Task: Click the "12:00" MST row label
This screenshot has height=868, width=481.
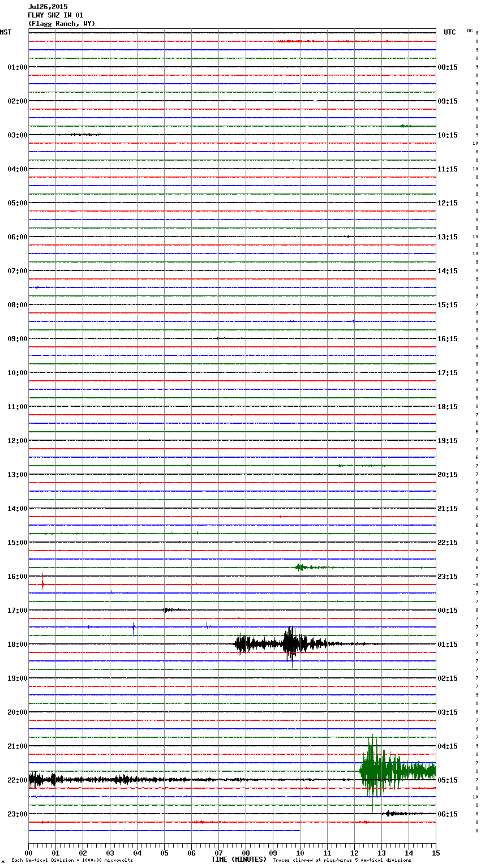Action: (18, 441)
